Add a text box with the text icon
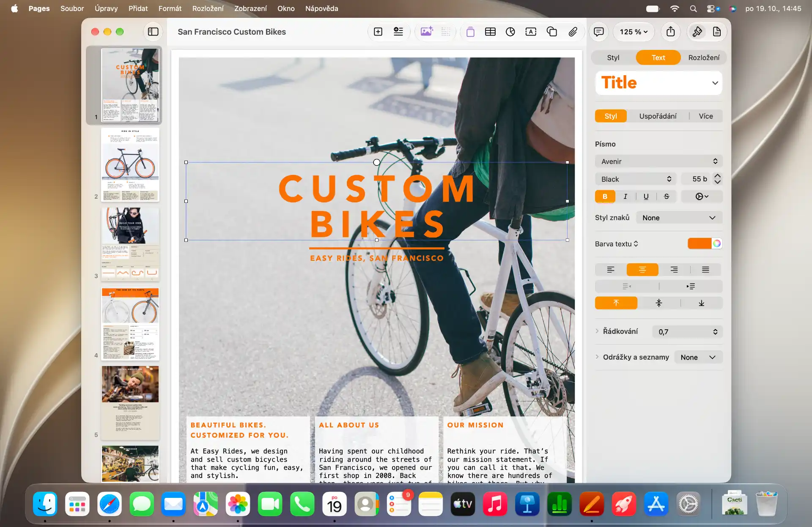The image size is (812, 527). click(531, 32)
